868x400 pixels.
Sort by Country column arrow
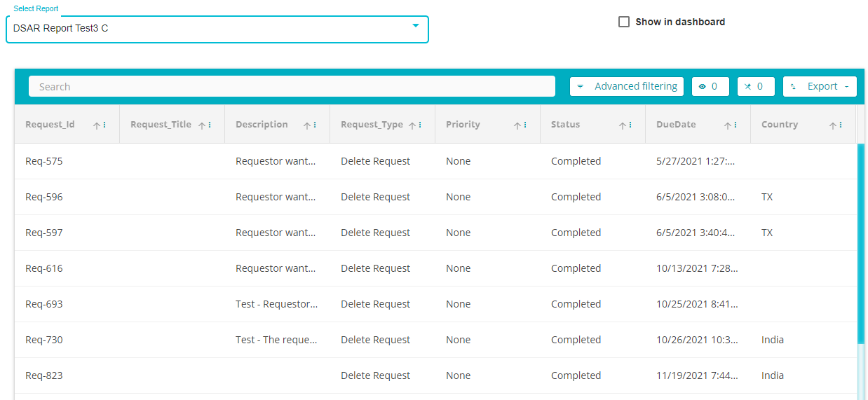[x=833, y=125]
